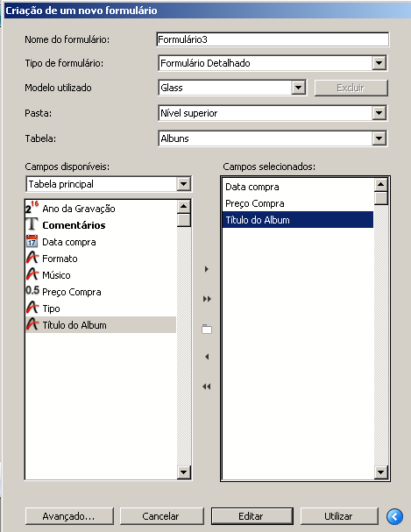Open the Tipo de formulário dropdown
Image resolution: width=411 pixels, height=532 pixels.
pos(379,63)
